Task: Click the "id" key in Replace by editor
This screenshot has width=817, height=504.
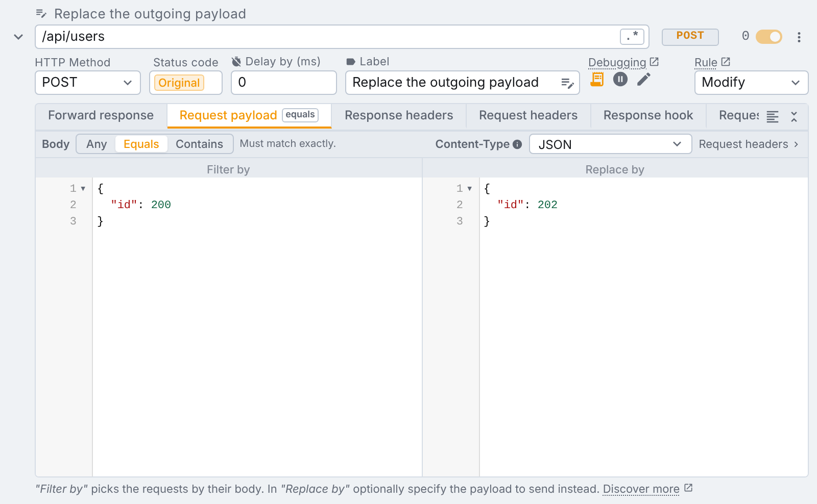Action: [511, 205]
